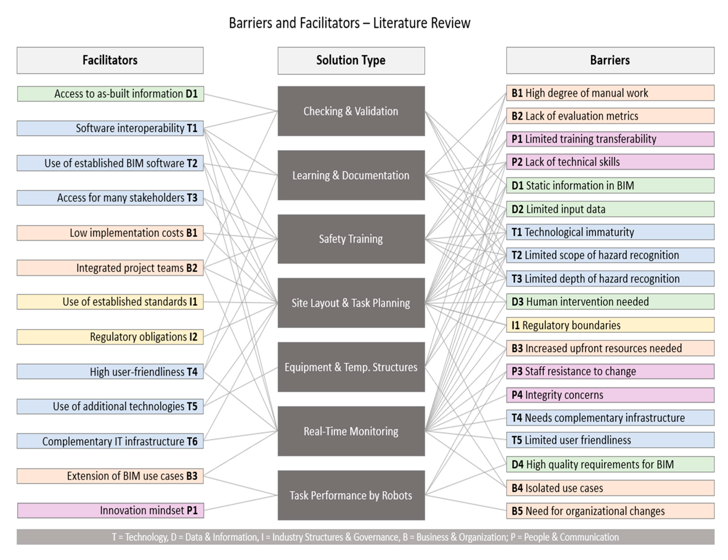
Task: Click Low implementation costs B1 box
Action: tap(110, 233)
